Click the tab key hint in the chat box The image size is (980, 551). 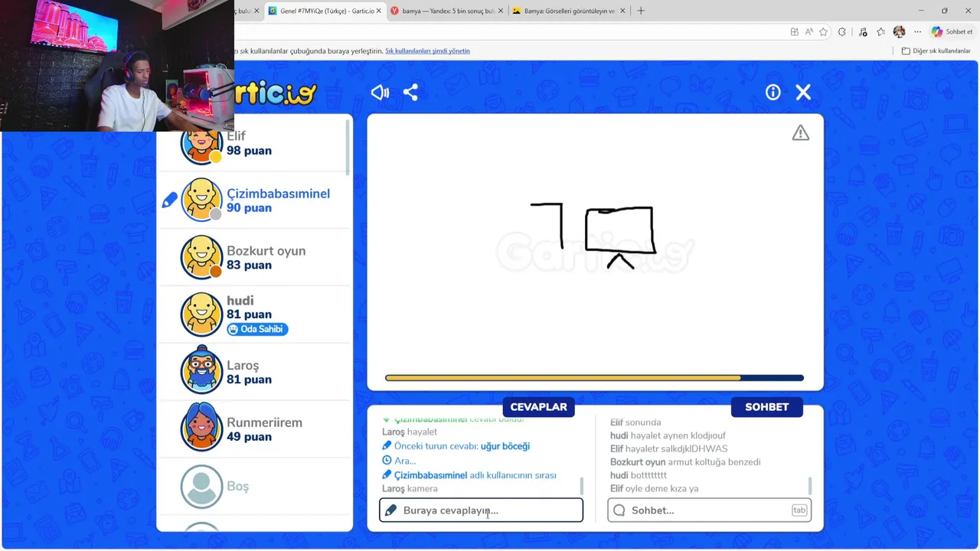click(799, 510)
